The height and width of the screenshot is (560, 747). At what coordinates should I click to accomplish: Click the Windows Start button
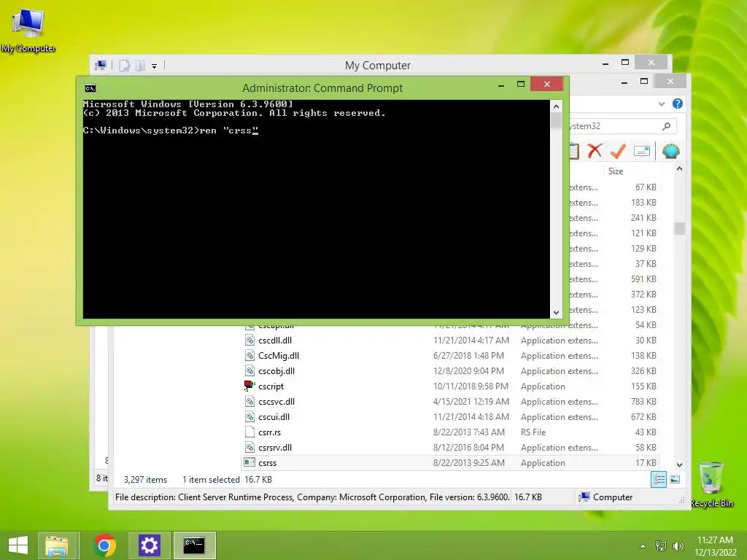18,545
